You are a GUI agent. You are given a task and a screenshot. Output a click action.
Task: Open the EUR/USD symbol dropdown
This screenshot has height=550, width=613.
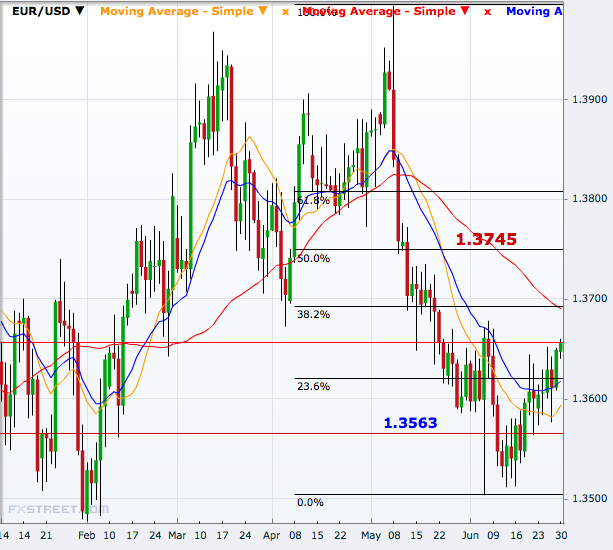80,11
